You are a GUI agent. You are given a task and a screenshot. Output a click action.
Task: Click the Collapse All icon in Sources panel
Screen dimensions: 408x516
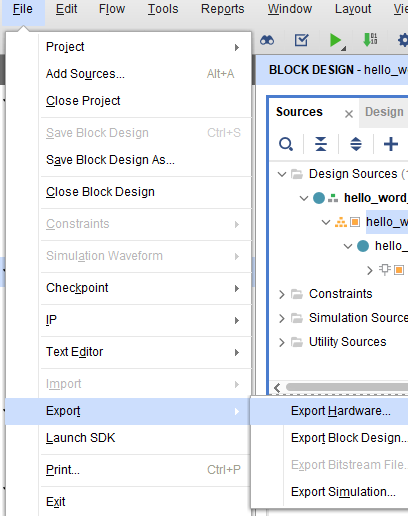click(x=321, y=144)
